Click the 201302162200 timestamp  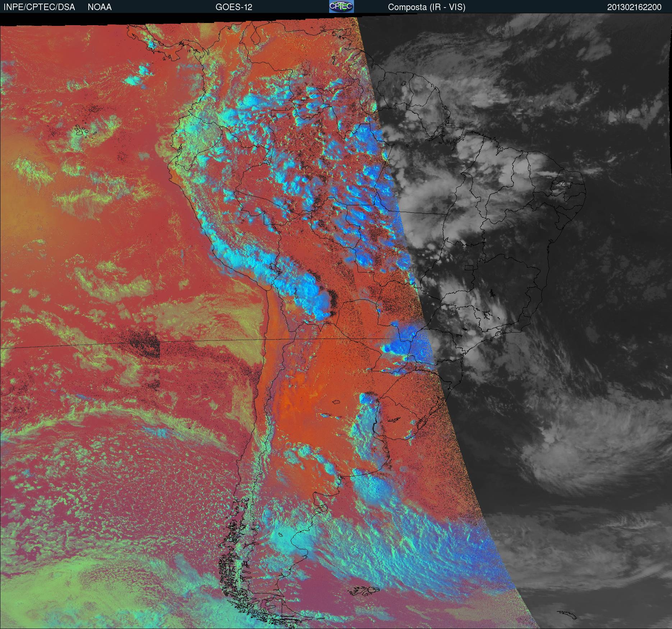coord(634,7)
